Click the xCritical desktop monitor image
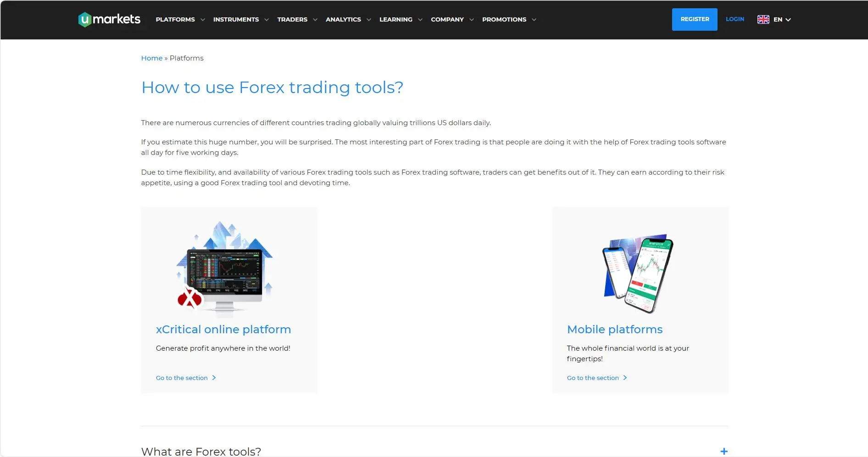Viewport: 868px width, 457px height. (x=225, y=269)
